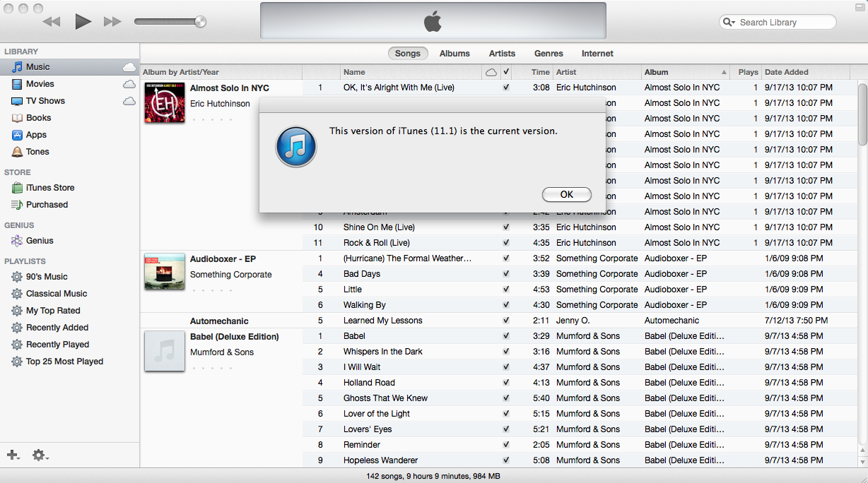Select Babel album placeholder artwork
The width and height of the screenshot is (868, 483).
(x=164, y=351)
